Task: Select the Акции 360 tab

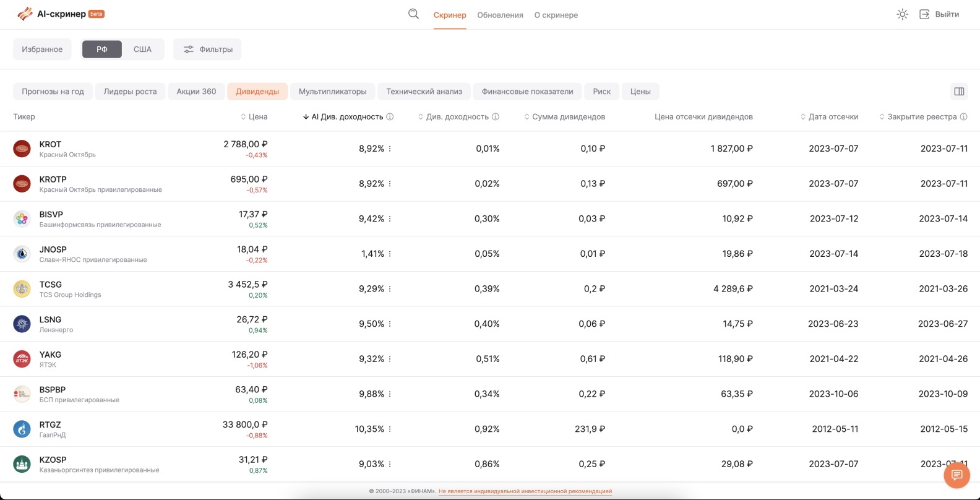Action: pyautogui.click(x=196, y=92)
